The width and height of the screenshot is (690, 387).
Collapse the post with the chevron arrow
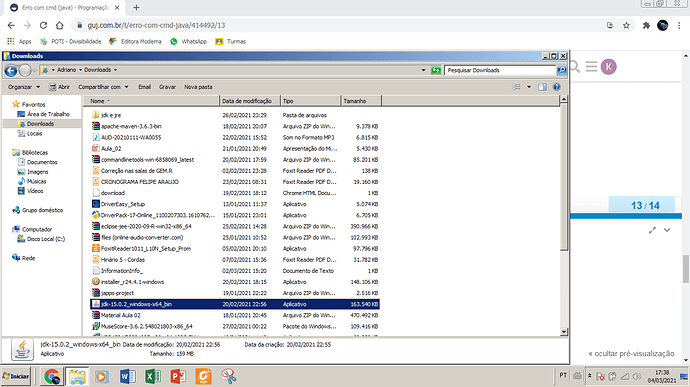click(667, 230)
